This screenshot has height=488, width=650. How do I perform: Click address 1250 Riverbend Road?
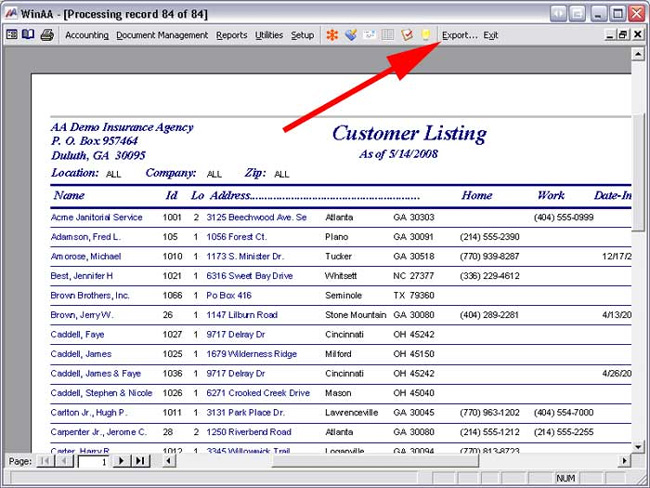pos(249,432)
